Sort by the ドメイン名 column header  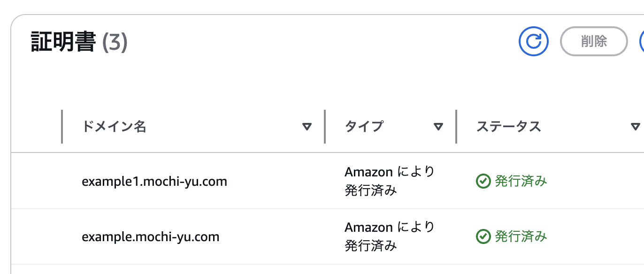point(113,126)
